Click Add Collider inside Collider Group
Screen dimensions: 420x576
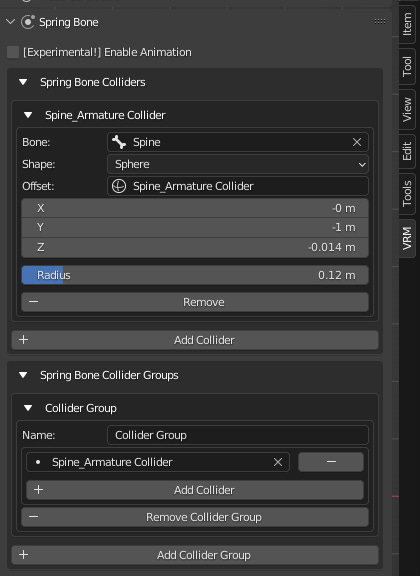pyautogui.click(x=195, y=490)
